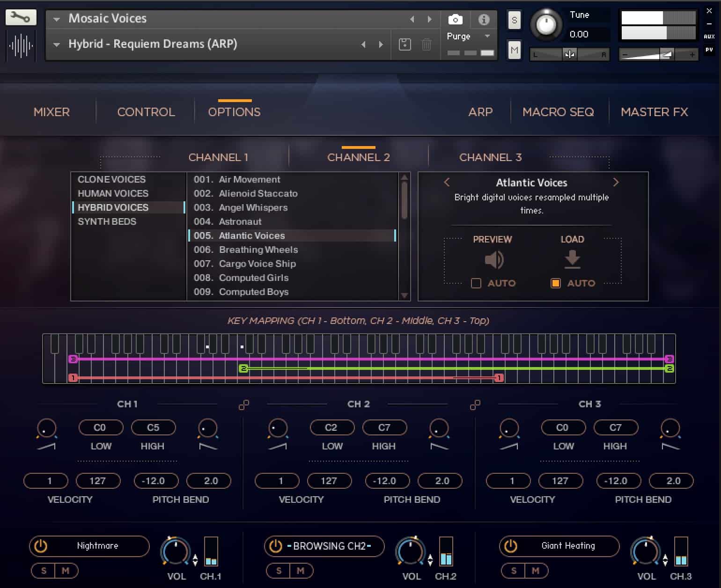Click the CH 1 high-key fade-out knob

207,428
